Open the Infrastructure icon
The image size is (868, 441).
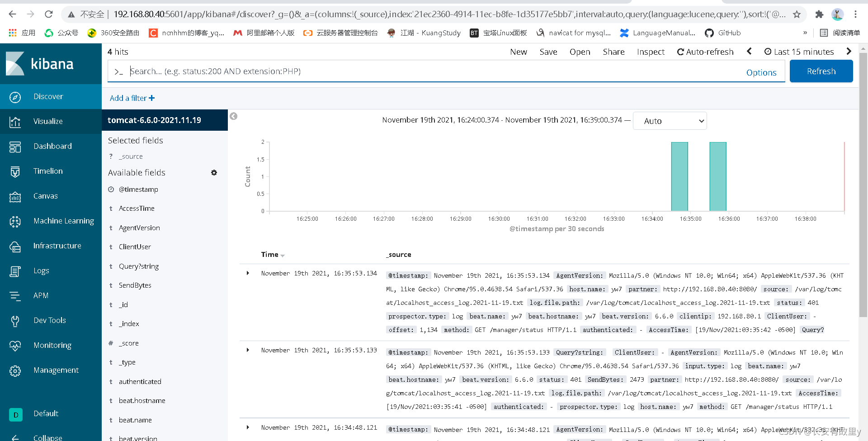(x=15, y=246)
